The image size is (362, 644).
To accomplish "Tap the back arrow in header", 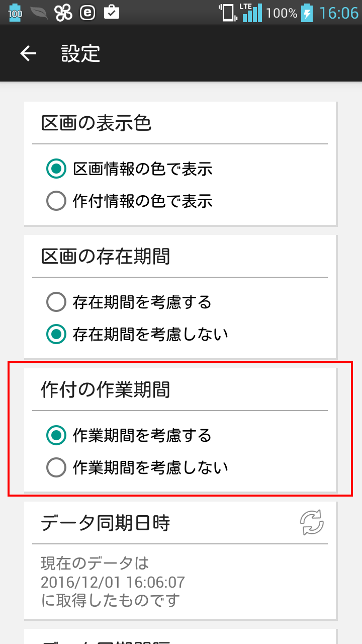I will point(29,54).
